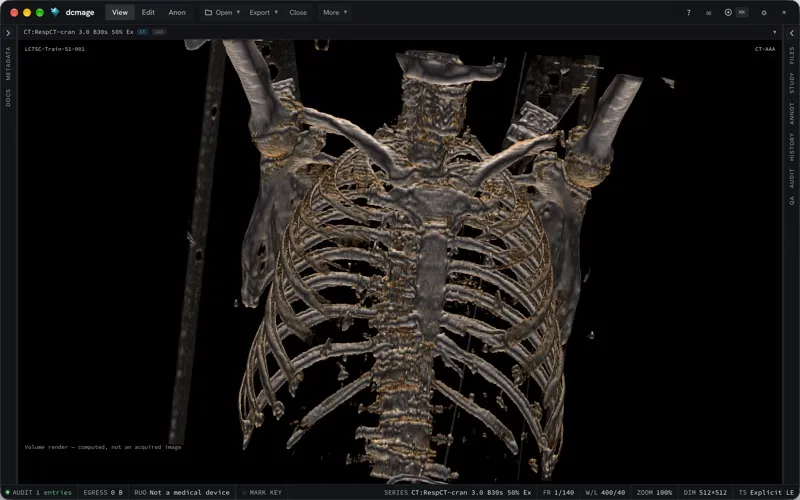800x500 pixels.
Task: Click the ZOOM 100% status value
Action: click(654, 492)
